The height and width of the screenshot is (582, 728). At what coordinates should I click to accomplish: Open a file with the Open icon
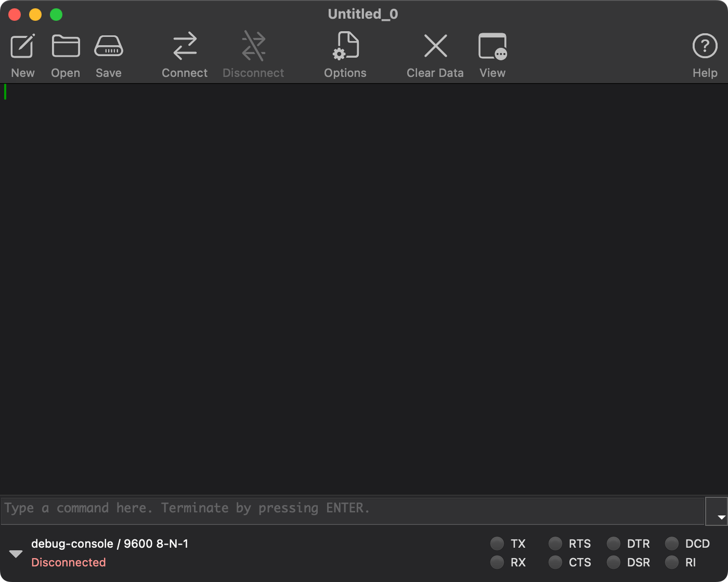point(66,47)
